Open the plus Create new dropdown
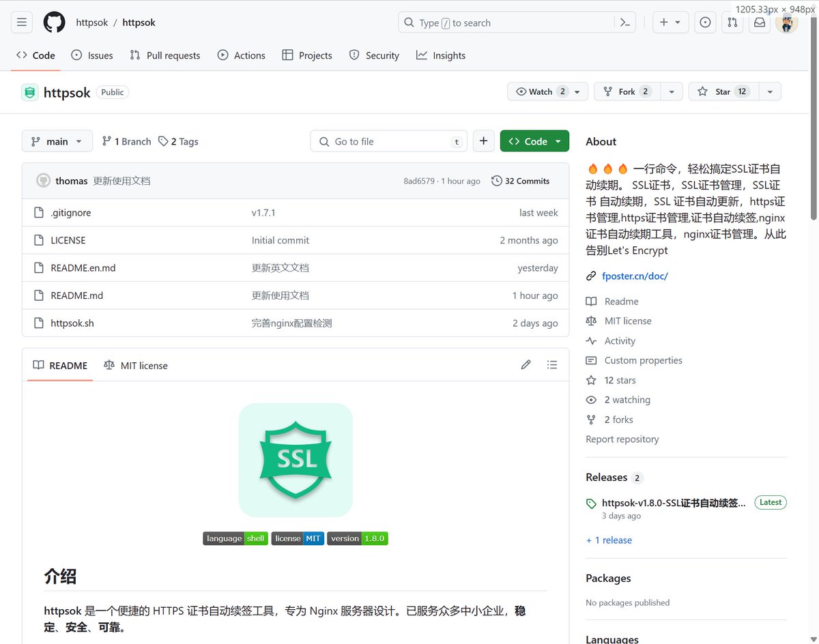This screenshot has width=819, height=644. pos(670,23)
